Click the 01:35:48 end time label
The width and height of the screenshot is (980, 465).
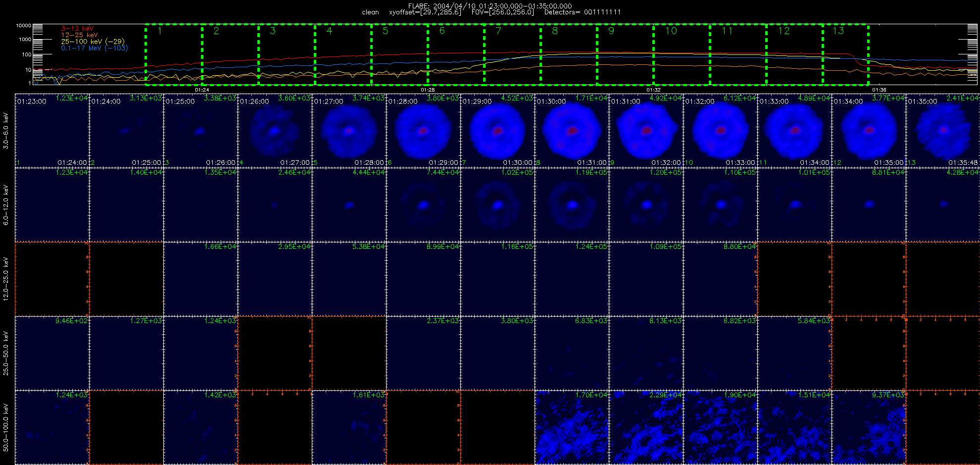pyautogui.click(x=964, y=162)
